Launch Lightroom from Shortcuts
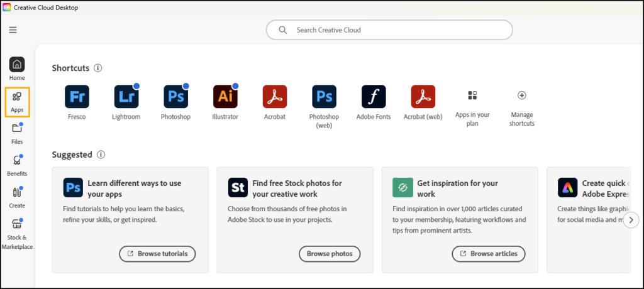This screenshot has width=644, height=289. [x=126, y=97]
